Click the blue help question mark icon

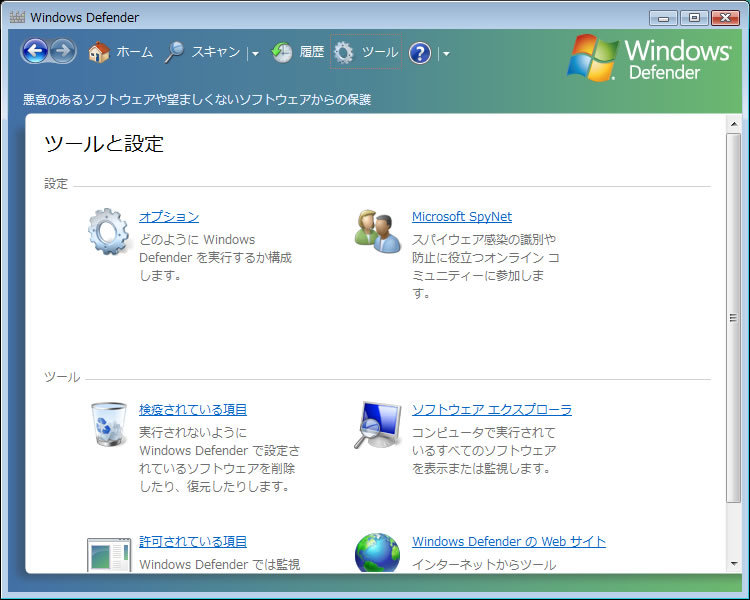coord(420,53)
